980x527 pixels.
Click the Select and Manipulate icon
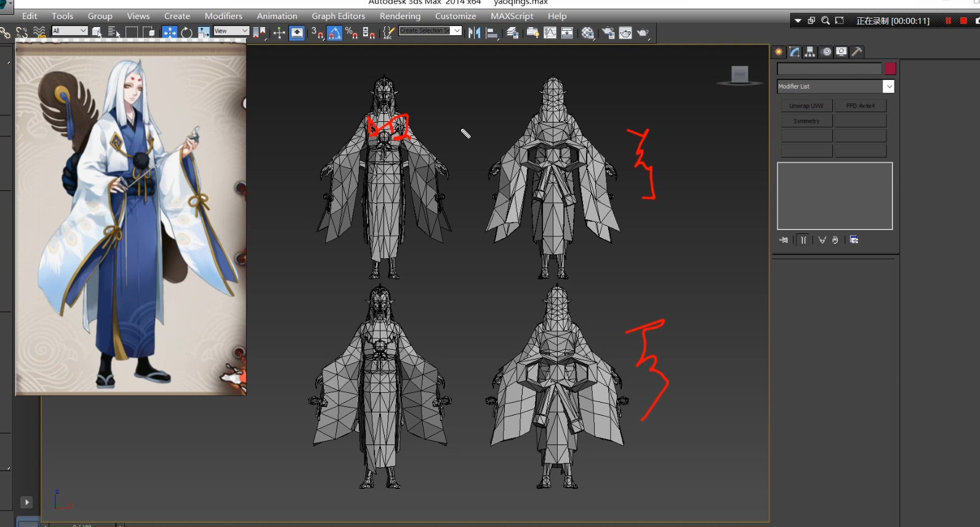click(279, 33)
